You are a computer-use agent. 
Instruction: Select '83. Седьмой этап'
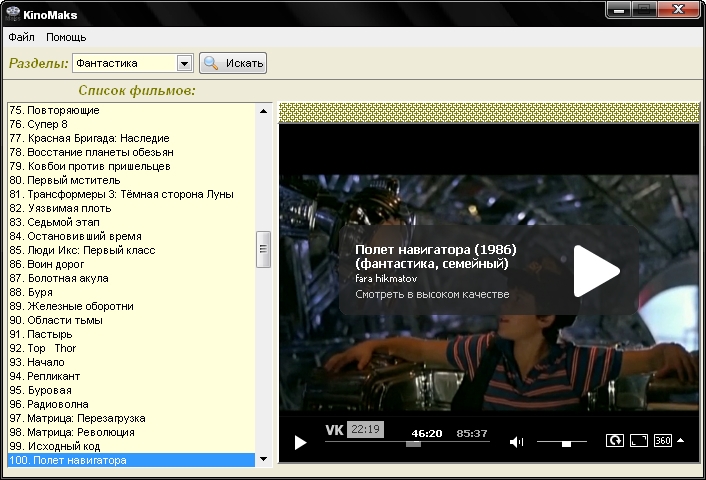click(x=131, y=222)
